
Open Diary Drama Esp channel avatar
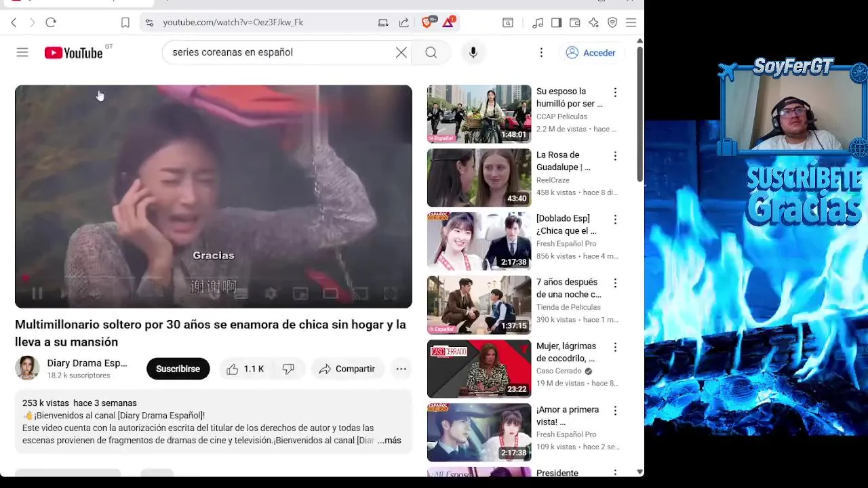pos(27,369)
